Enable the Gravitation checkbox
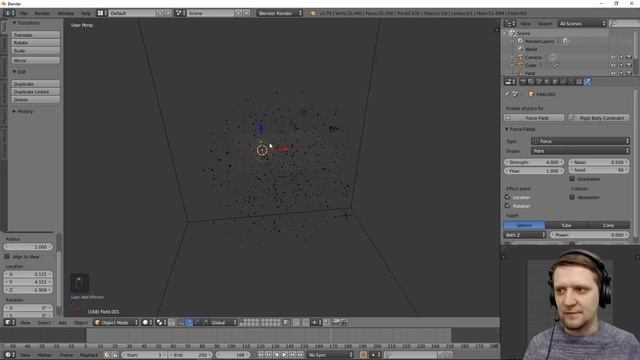 (572, 179)
